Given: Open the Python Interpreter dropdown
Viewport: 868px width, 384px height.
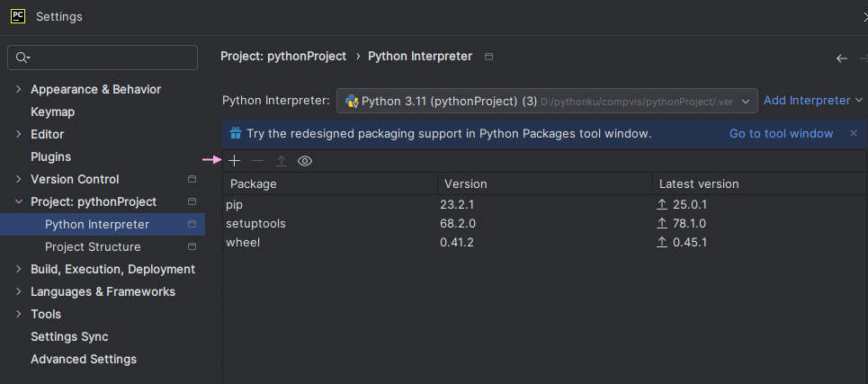Looking at the screenshot, I should tap(547, 102).
